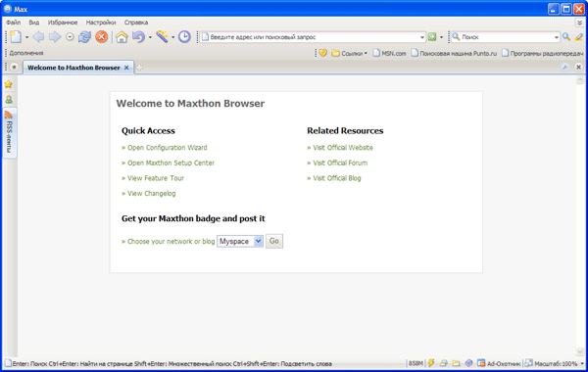
Task: Click the printer-like status bar icon
Action: tap(444, 363)
